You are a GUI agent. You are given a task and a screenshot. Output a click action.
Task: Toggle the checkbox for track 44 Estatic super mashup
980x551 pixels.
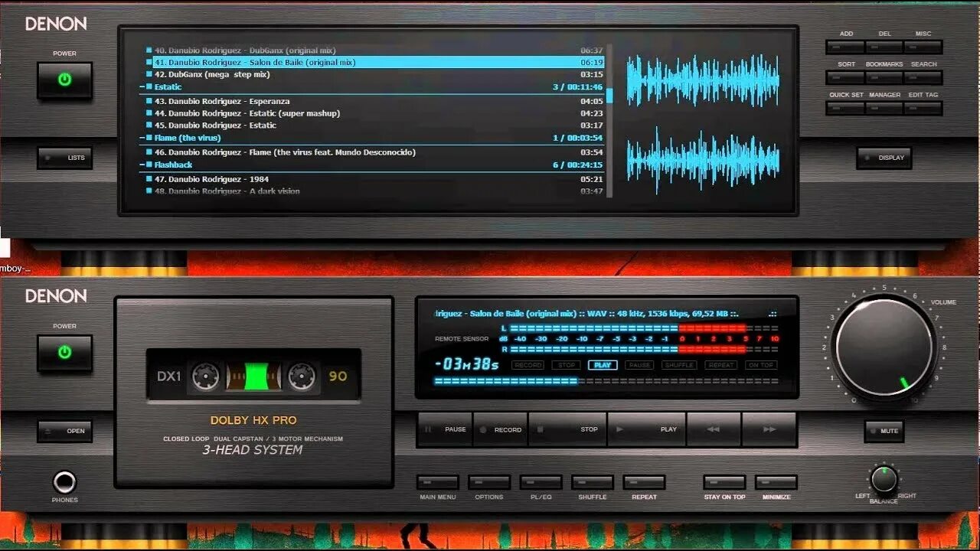tap(149, 113)
